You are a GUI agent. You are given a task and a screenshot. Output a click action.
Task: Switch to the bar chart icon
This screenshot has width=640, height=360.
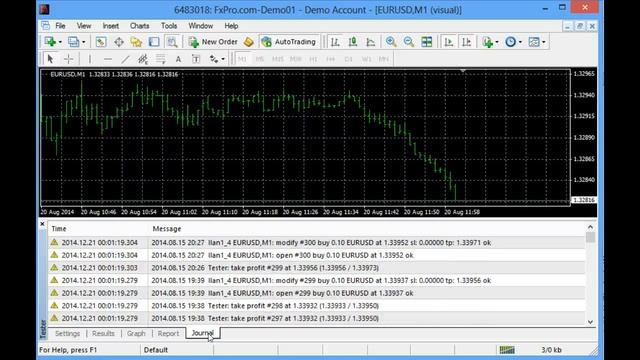[x=335, y=42]
